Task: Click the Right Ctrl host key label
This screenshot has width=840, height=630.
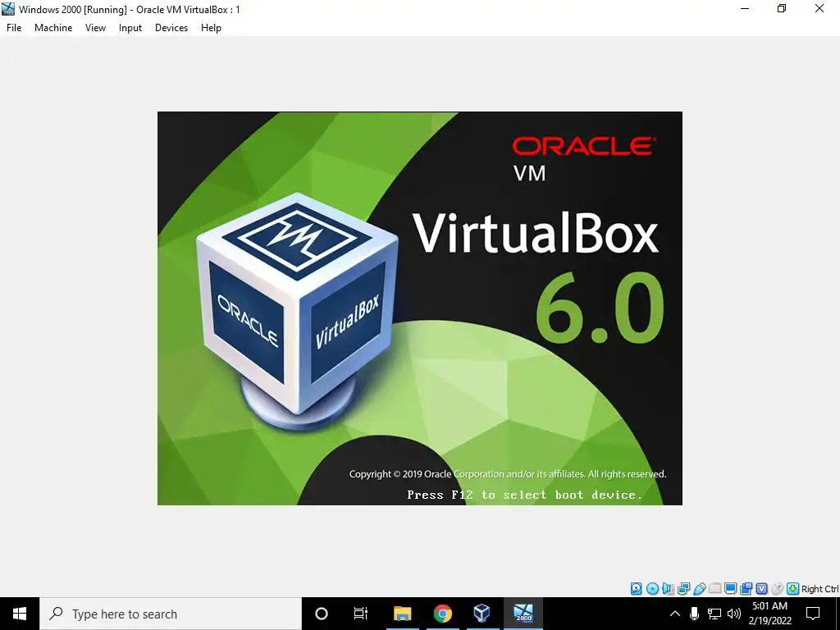Action: click(x=819, y=589)
